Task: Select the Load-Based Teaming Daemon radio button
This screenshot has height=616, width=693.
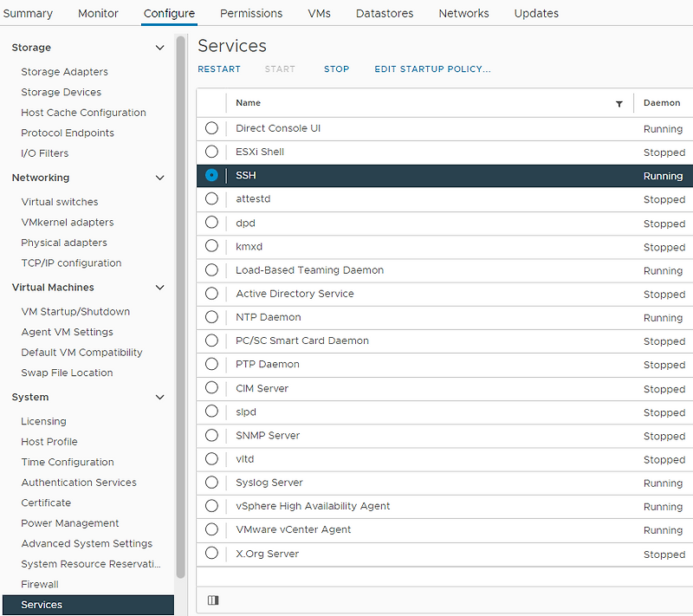Action: (211, 269)
